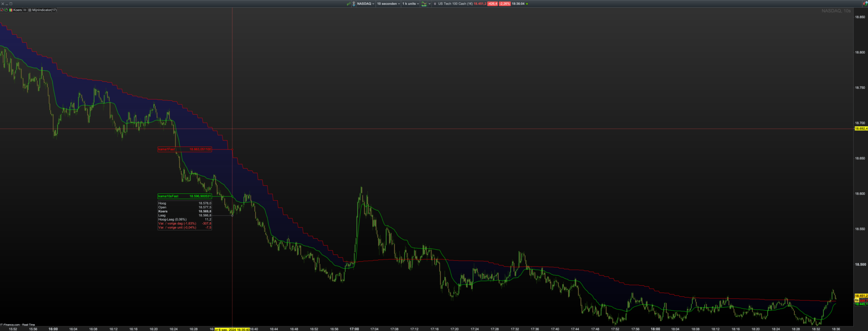Click the Koers price label button
The width and height of the screenshot is (868, 331).
17,10
